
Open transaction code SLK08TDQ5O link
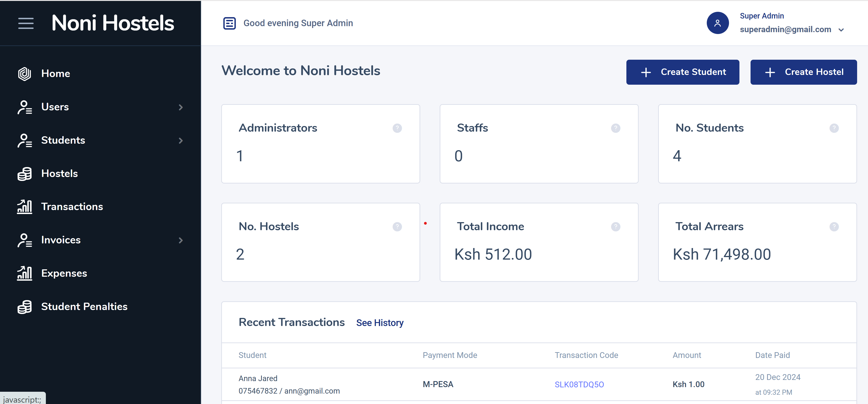coord(579,385)
